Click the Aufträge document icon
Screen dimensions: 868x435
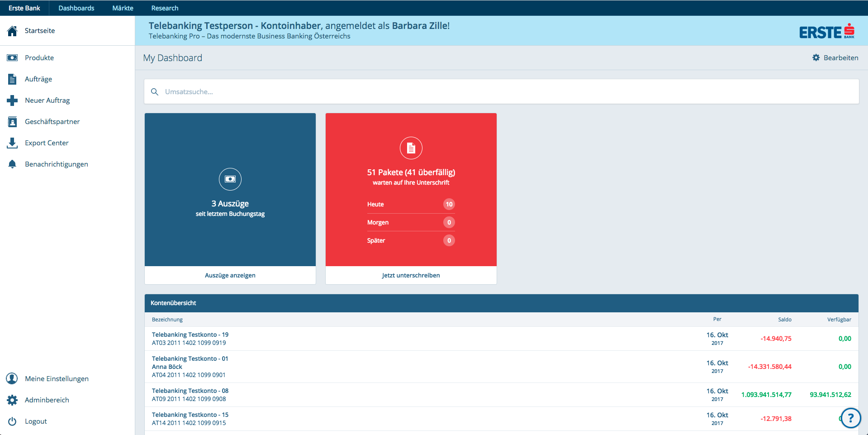pos(12,79)
